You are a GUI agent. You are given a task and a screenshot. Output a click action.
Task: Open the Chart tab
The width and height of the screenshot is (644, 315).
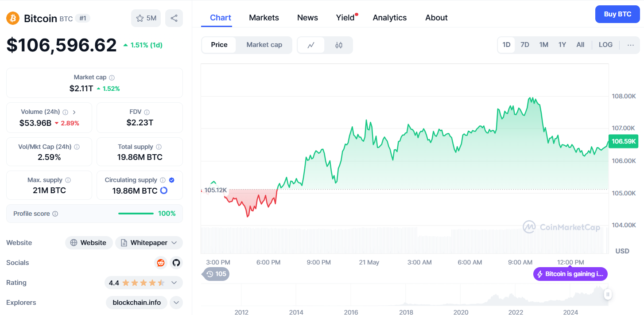coord(221,18)
